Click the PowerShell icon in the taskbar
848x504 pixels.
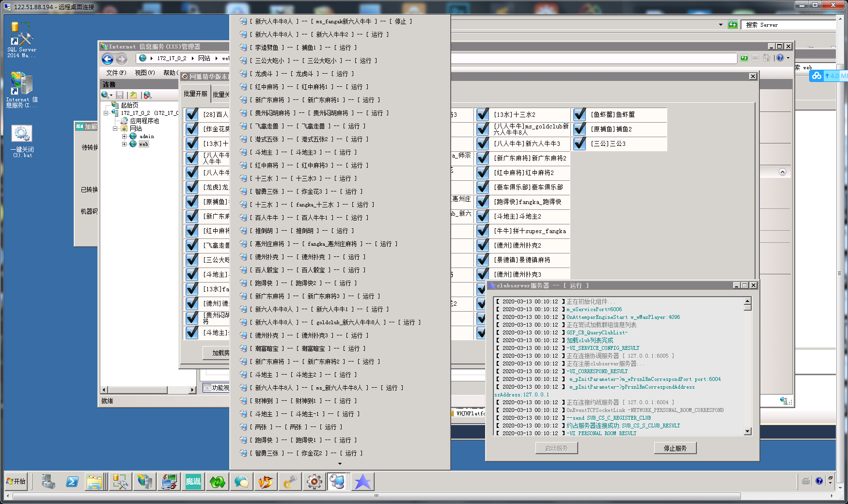click(72, 482)
